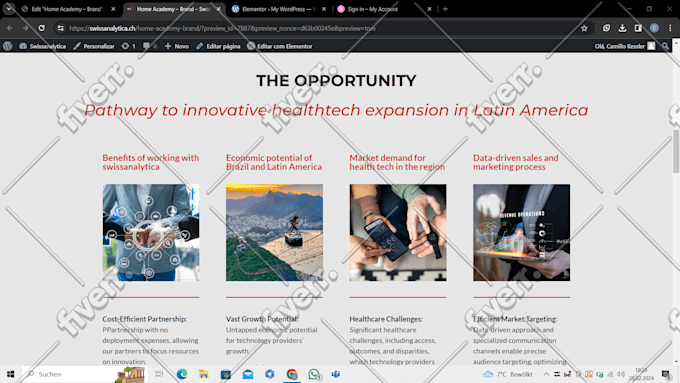Open Task View on the taskbar
Screen dimensions: 680x383
(159, 374)
